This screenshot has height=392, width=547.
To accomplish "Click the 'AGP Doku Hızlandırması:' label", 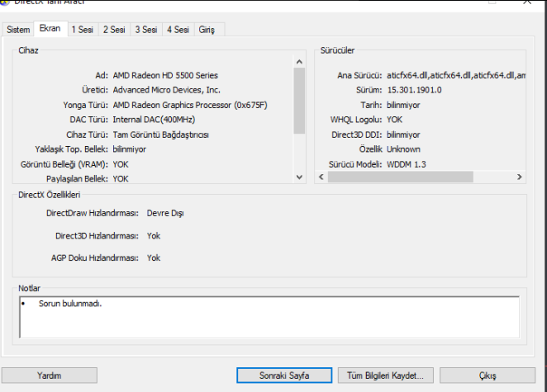I will [x=95, y=257].
